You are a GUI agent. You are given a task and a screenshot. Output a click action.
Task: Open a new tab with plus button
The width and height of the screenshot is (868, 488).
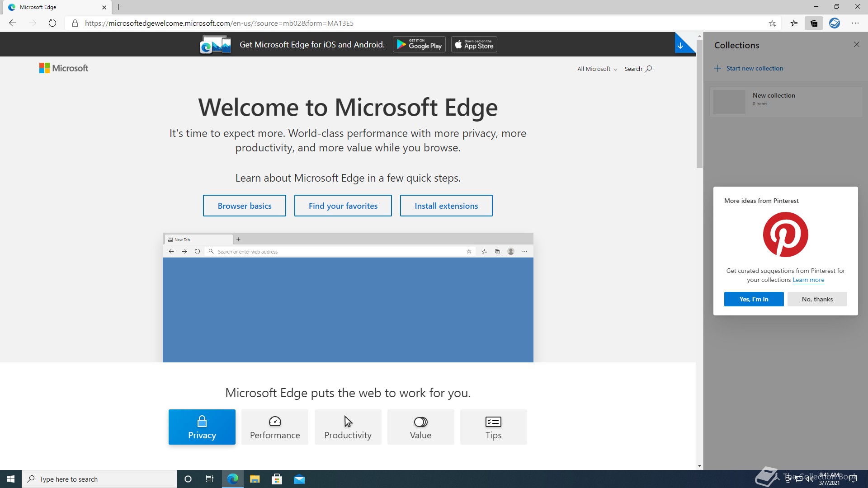(x=119, y=7)
